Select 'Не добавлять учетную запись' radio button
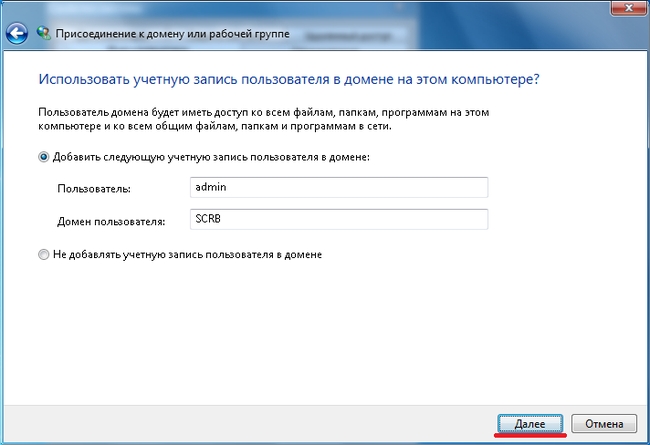The height and width of the screenshot is (445, 650). coord(44,254)
